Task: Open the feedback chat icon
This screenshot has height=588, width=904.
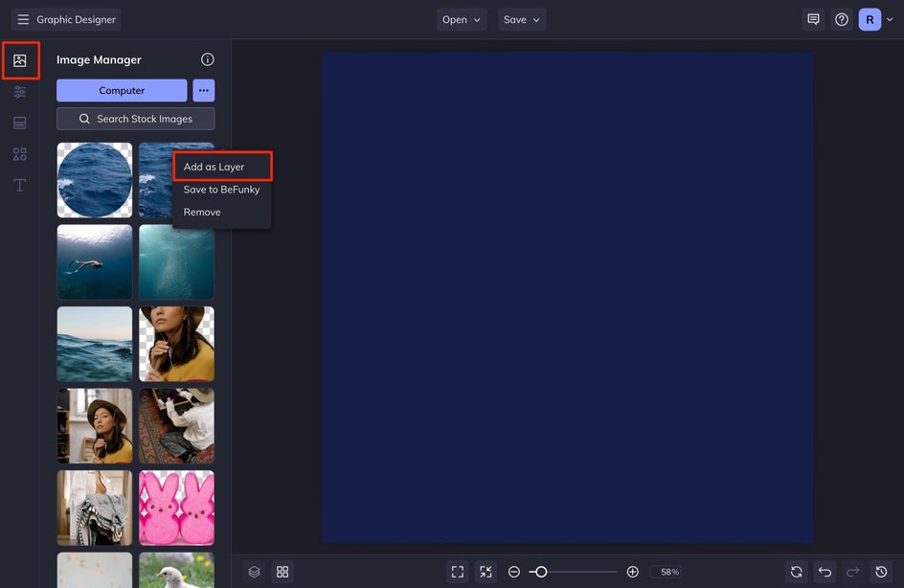Action: point(813,19)
